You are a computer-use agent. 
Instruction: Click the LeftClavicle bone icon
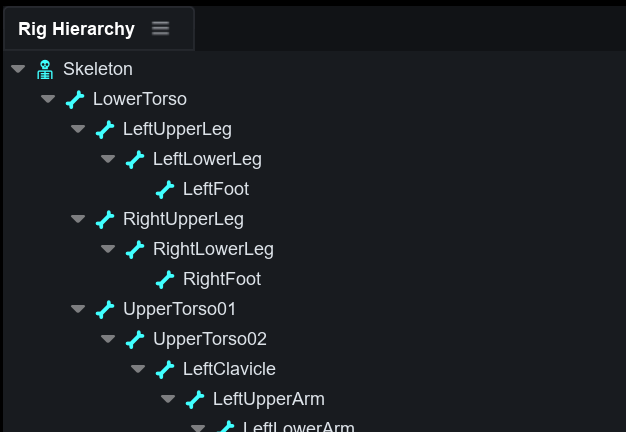[165, 369]
